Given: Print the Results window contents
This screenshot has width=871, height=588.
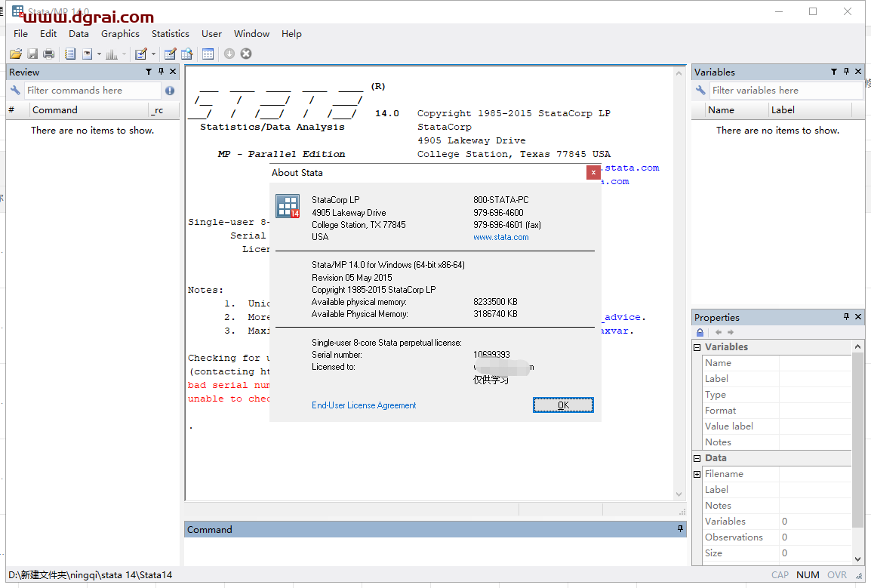Looking at the screenshot, I should click(48, 53).
